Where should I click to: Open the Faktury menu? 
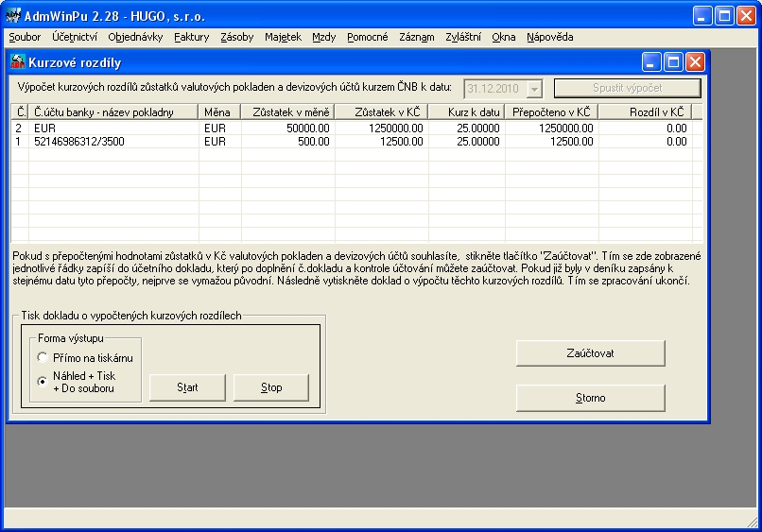click(x=192, y=37)
